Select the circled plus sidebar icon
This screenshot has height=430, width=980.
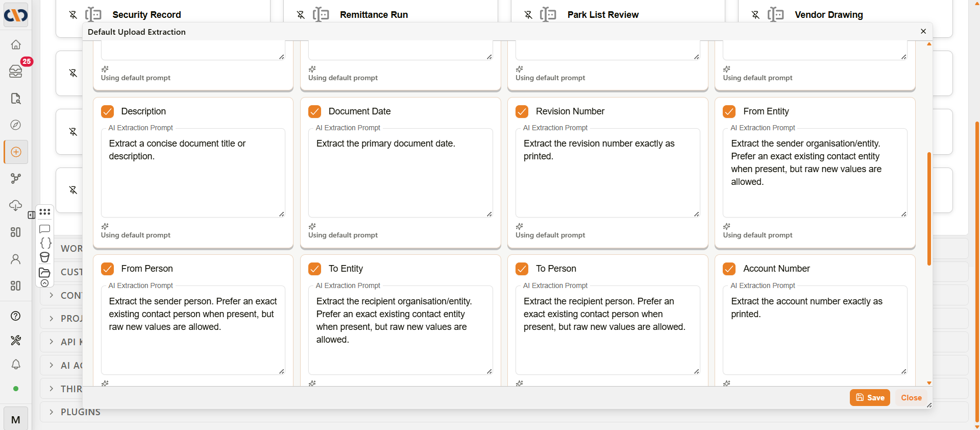16,152
